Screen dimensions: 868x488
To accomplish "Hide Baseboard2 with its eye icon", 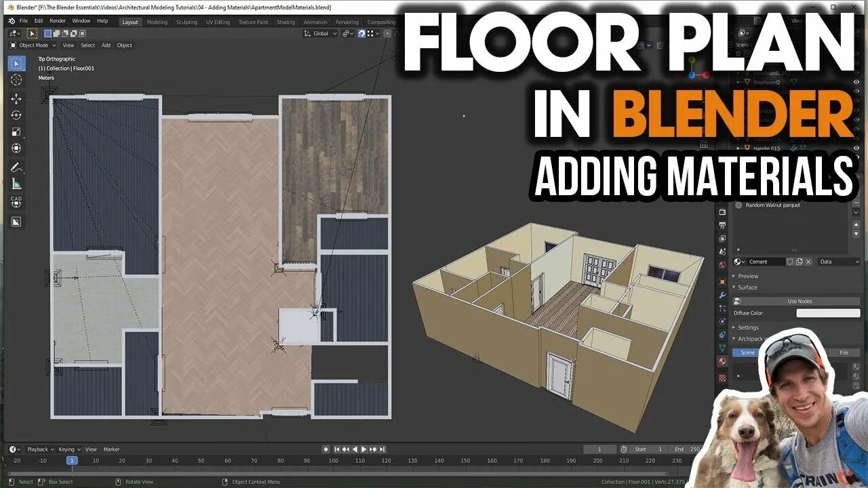I will click(856, 82).
